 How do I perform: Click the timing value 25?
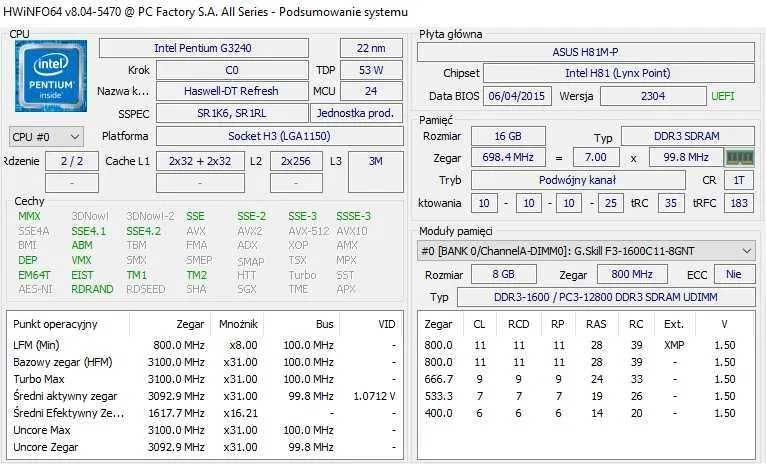click(611, 203)
